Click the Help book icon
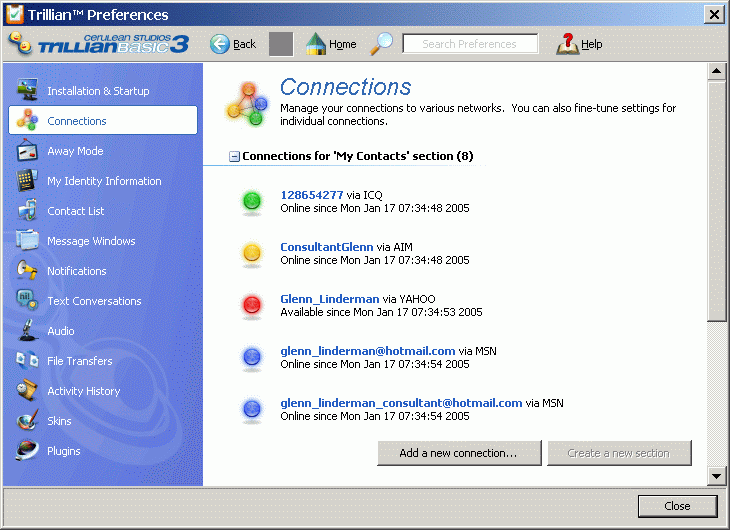730x530 pixels. [567, 44]
